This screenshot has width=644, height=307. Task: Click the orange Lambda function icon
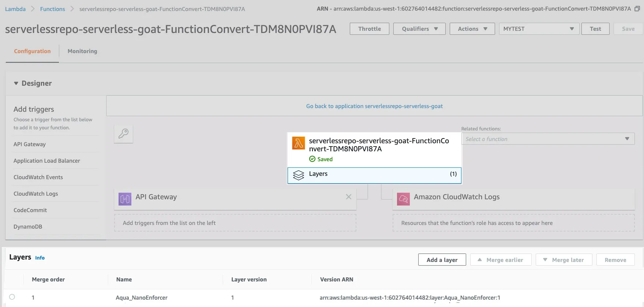(299, 143)
